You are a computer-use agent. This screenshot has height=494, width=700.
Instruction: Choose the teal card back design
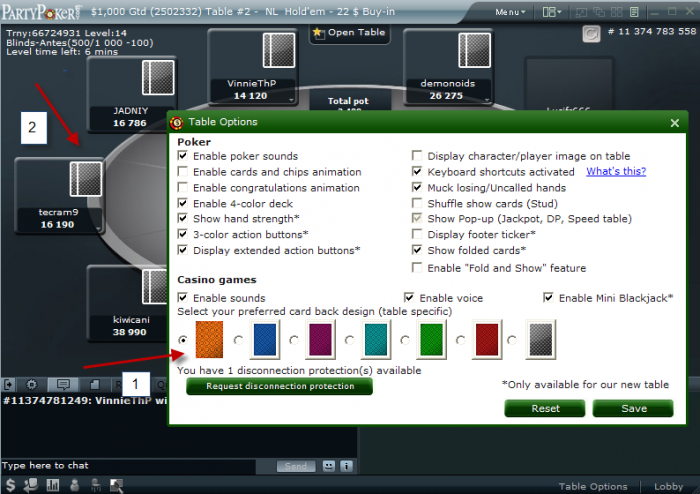coord(376,340)
